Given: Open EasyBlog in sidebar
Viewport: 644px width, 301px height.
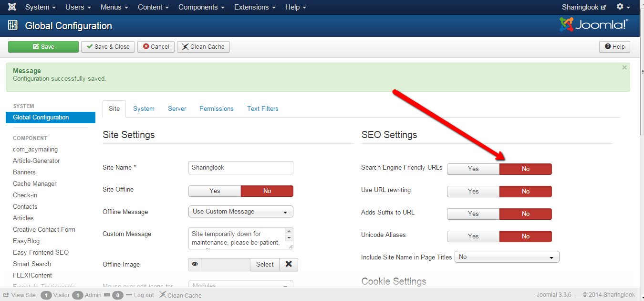Looking at the screenshot, I should [x=26, y=241].
